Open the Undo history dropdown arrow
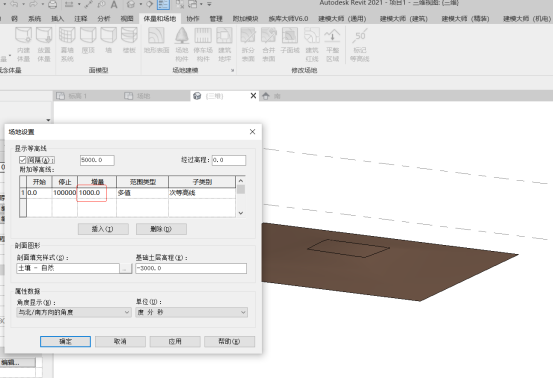The image size is (553, 379). tap(23, 4)
